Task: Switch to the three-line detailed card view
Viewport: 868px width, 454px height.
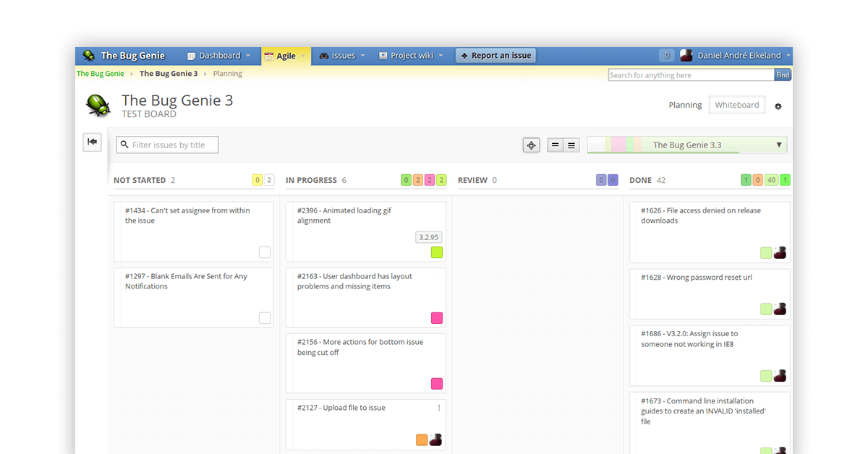Action: pos(572,145)
